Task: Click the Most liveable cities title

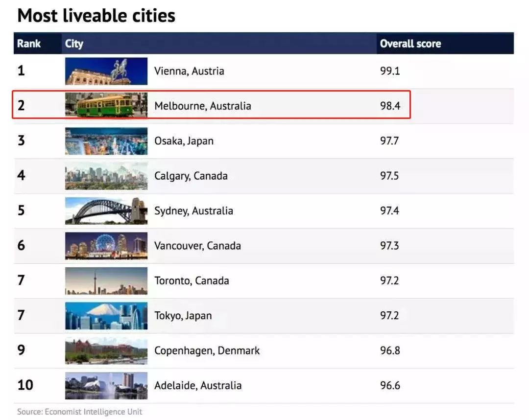Action: 96,16
